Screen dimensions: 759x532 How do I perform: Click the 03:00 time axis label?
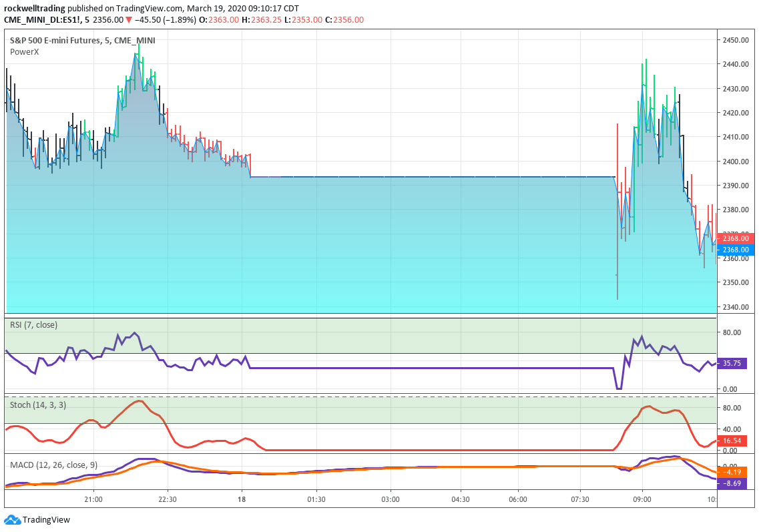[x=390, y=499]
